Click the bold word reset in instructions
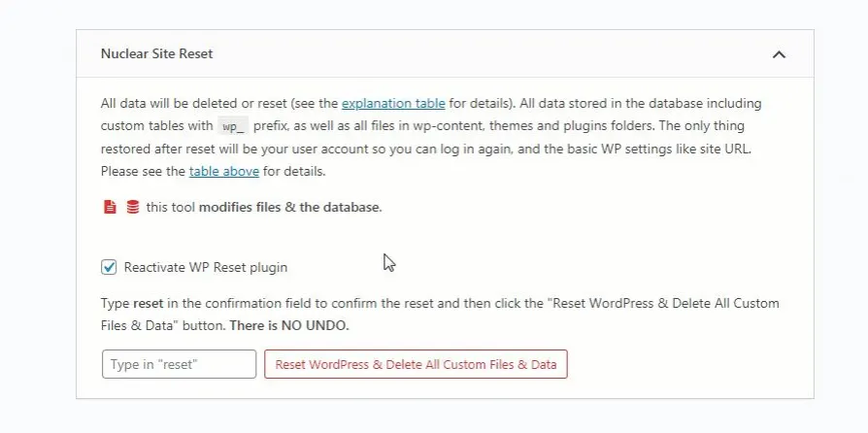This screenshot has height=433, width=868. point(149,304)
